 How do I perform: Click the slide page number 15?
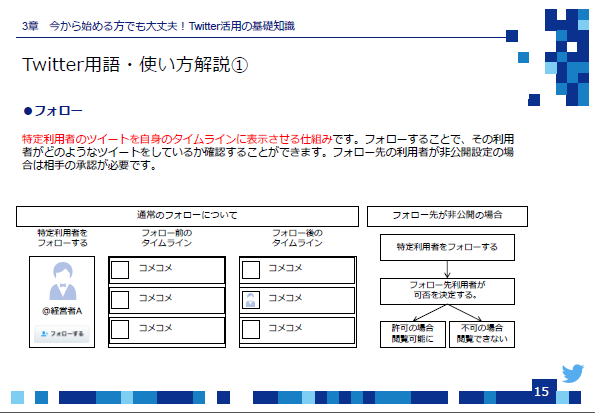coord(541,391)
